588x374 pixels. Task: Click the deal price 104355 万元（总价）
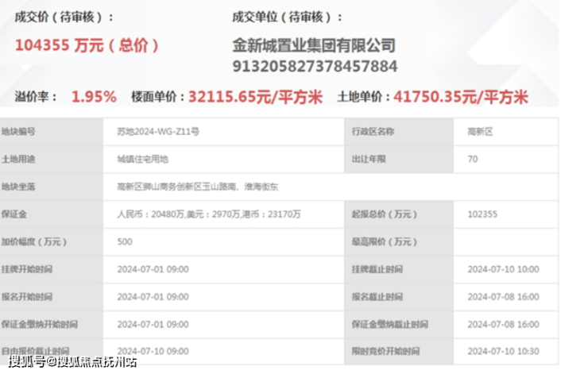87,45
